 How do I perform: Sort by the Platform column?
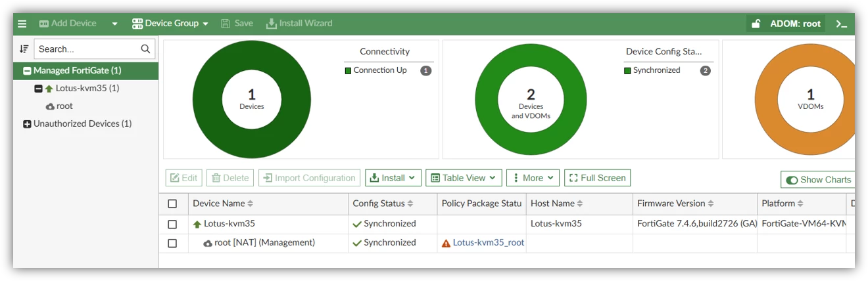coord(783,204)
